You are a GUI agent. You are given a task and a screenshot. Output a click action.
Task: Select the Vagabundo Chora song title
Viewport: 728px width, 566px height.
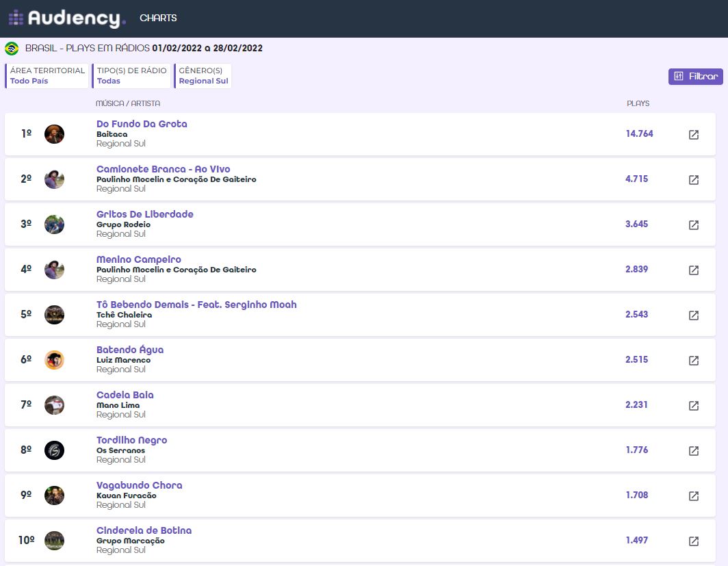pos(140,485)
